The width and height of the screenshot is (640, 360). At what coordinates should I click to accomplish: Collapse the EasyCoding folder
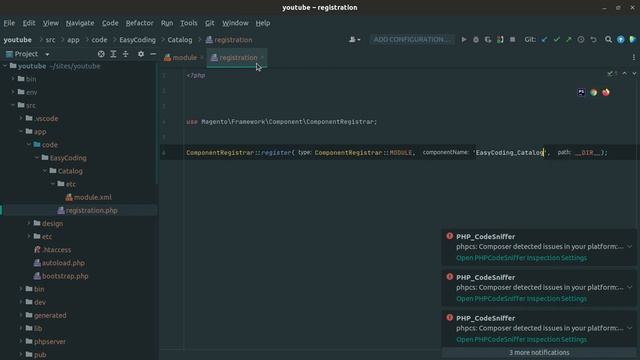click(x=37, y=158)
